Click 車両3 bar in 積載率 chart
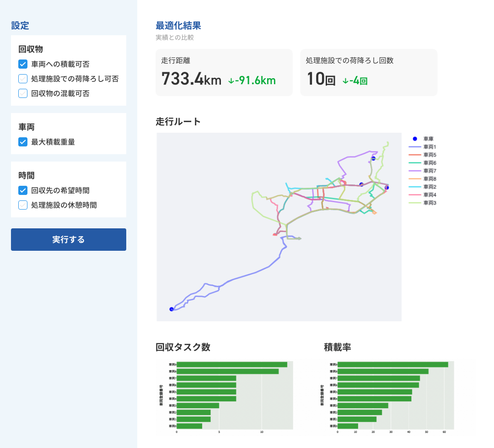This screenshot has height=448, width=494. click(x=363, y=405)
